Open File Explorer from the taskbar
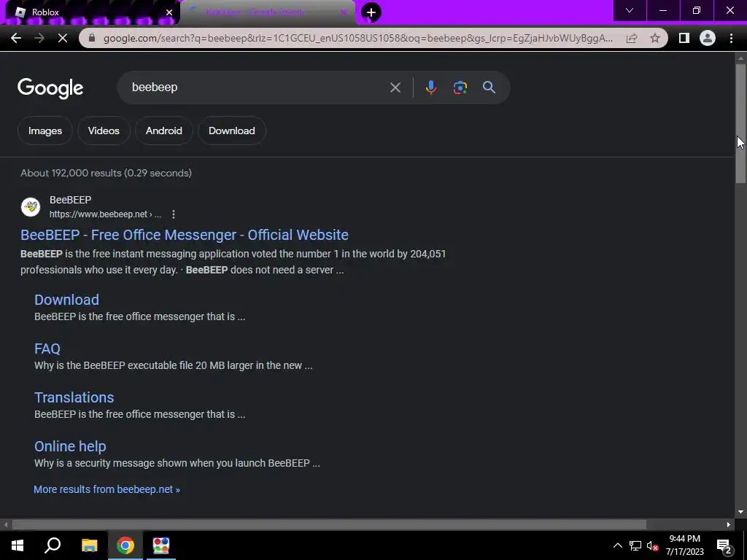The image size is (747, 560). [x=89, y=545]
